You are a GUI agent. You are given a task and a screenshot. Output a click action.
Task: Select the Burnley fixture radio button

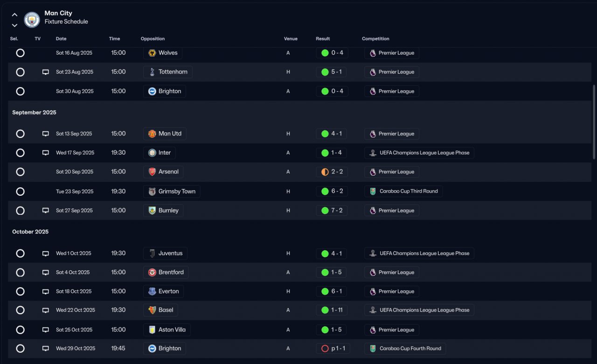pyautogui.click(x=20, y=211)
